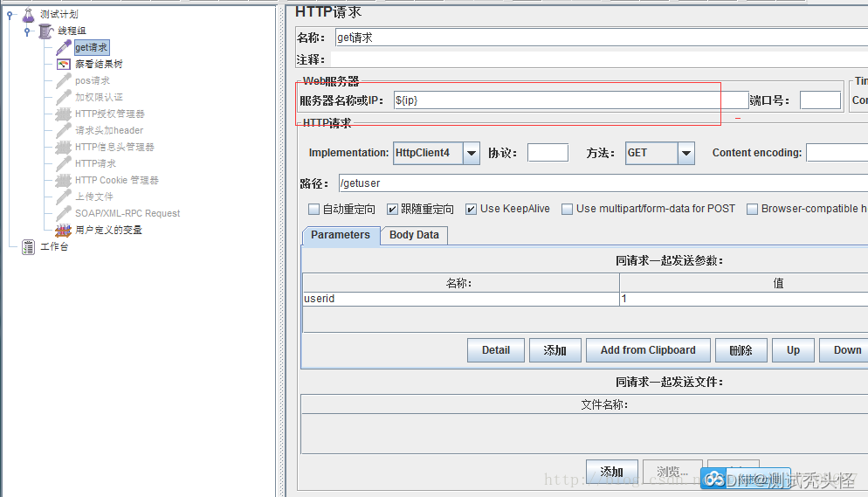
Task: Click 添加 button in files section
Action: [x=611, y=472]
